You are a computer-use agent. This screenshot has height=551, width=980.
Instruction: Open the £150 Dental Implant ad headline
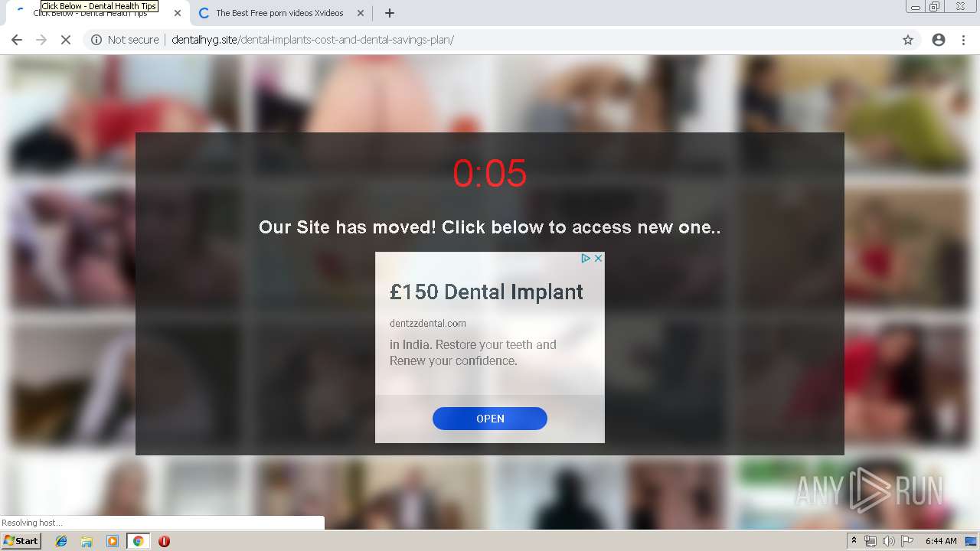pyautogui.click(x=486, y=292)
